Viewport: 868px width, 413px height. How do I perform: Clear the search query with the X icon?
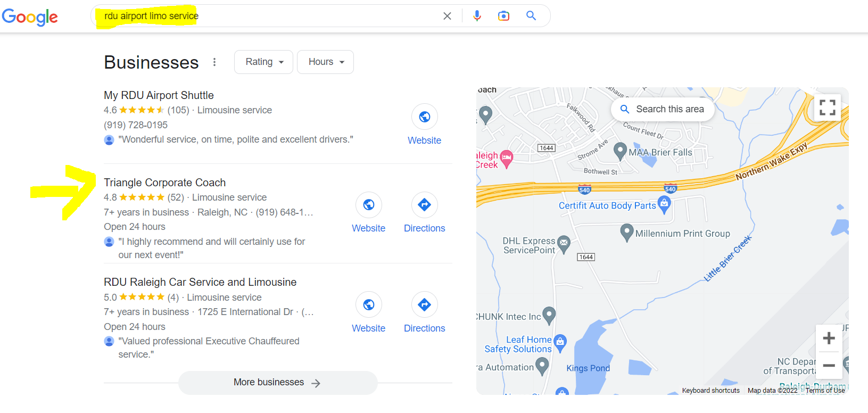pyautogui.click(x=447, y=16)
